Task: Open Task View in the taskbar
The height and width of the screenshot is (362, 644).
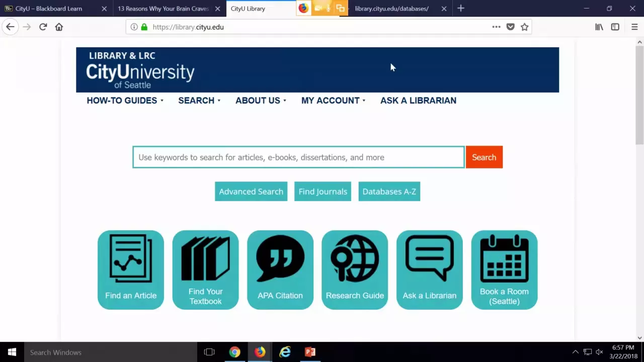Action: 209,352
